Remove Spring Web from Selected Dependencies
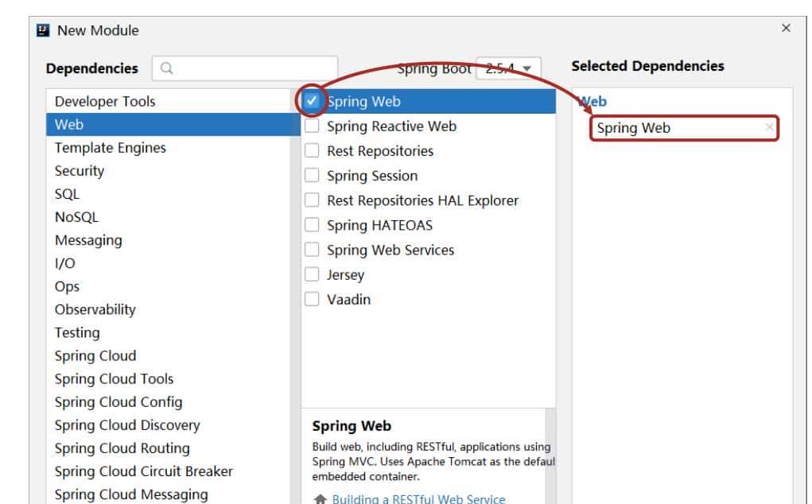The height and width of the screenshot is (504, 812). 770,127
